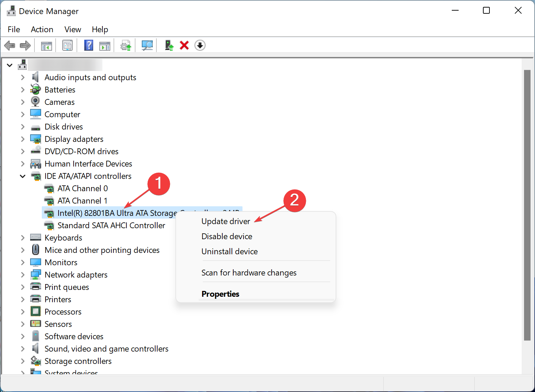This screenshot has height=392, width=535.
Task: Select Disable device in context menu
Action: (x=227, y=236)
